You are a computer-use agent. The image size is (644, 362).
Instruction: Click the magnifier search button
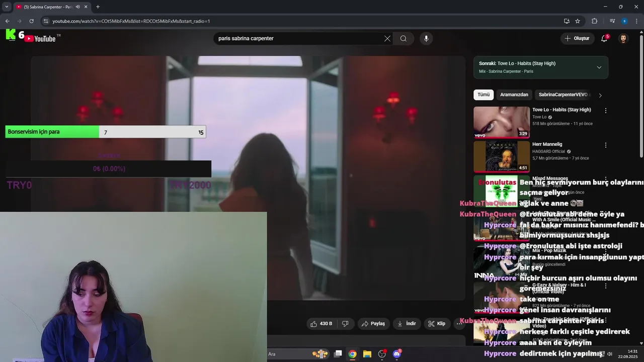[x=404, y=39]
